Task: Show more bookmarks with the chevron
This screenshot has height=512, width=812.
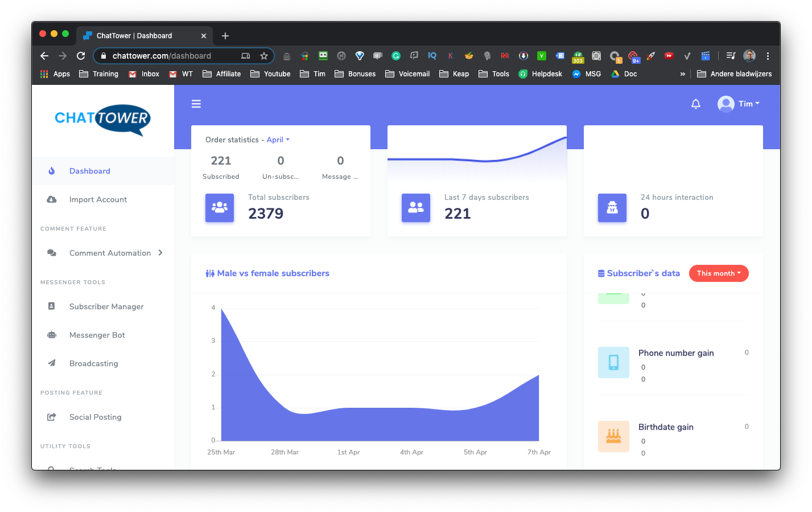Action: (682, 74)
